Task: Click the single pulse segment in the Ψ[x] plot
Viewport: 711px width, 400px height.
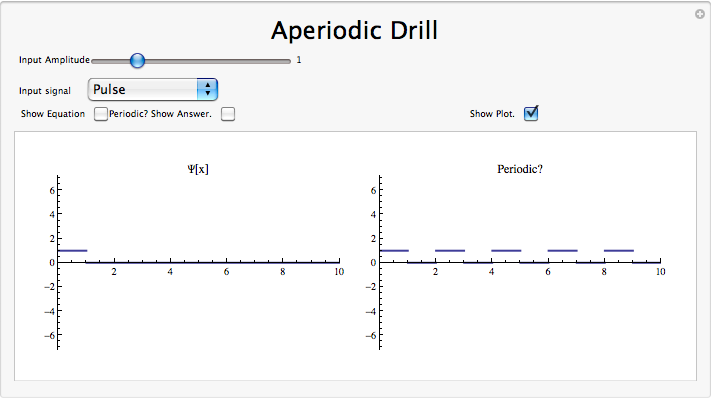Action: 73,250
